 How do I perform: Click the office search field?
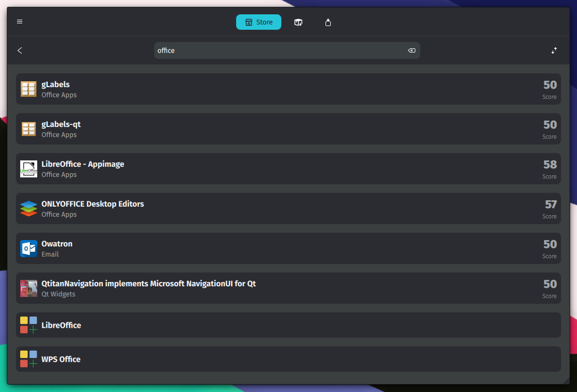[287, 50]
